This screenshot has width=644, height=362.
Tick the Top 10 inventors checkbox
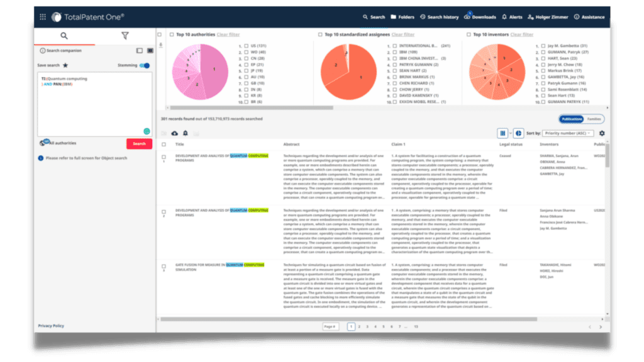(x=469, y=35)
